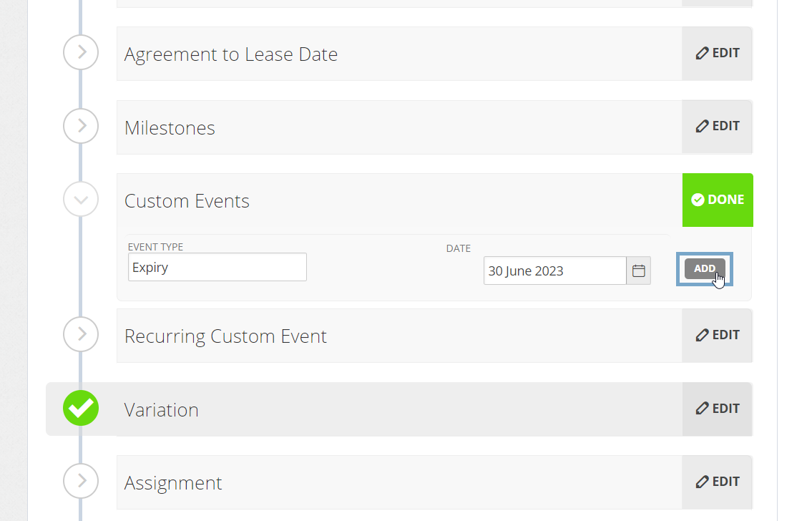Click the pencil icon on the Agreement to Lease Date row
The image size is (812, 521).
702,53
